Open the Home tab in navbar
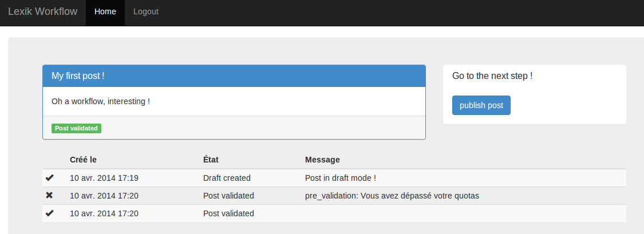 [x=105, y=12]
